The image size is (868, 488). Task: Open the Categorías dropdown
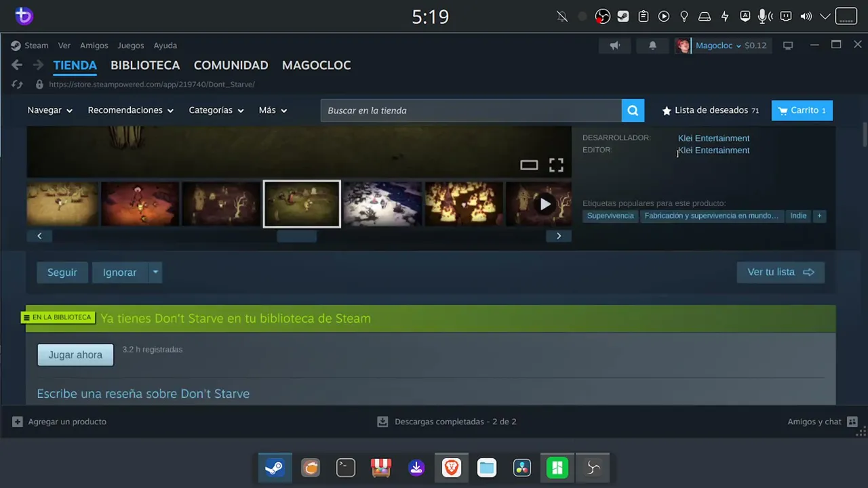pyautogui.click(x=216, y=110)
